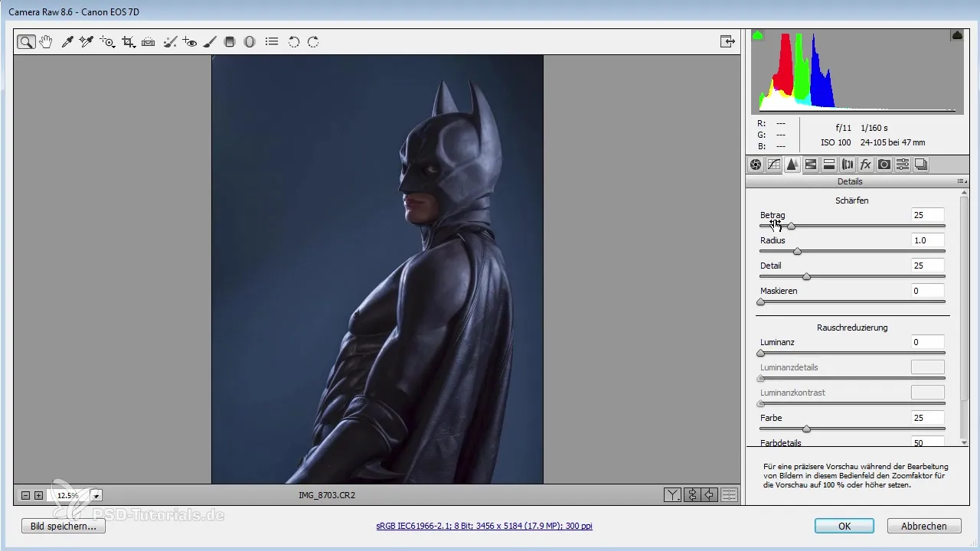The height and width of the screenshot is (551, 980).
Task: Switch to the Basic panel tab
Action: pyautogui.click(x=756, y=165)
